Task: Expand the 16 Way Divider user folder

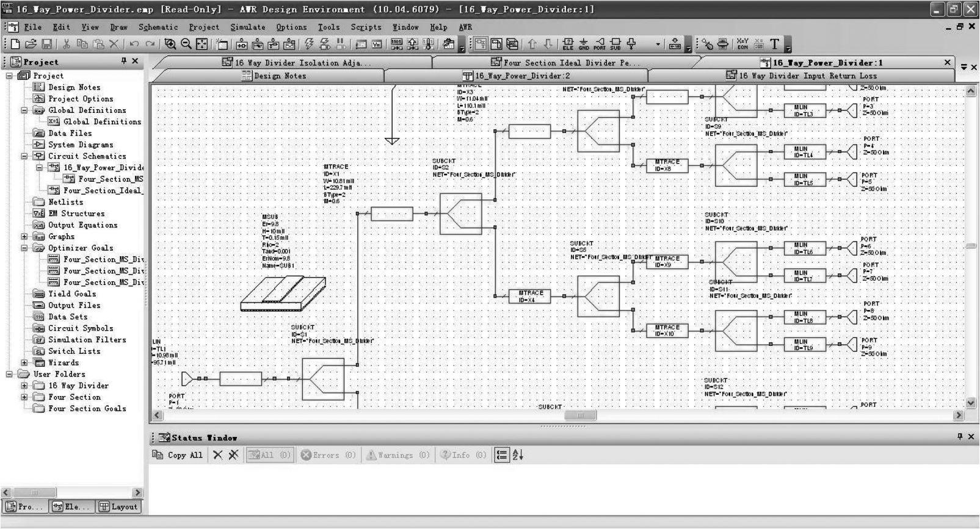Action: (24, 386)
